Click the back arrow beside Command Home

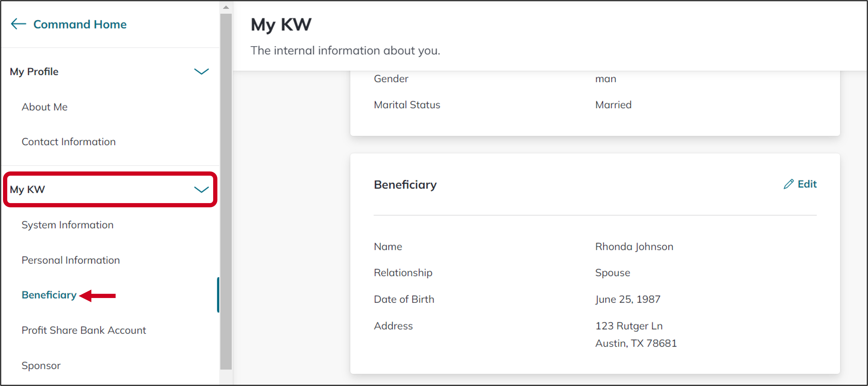[x=18, y=24]
